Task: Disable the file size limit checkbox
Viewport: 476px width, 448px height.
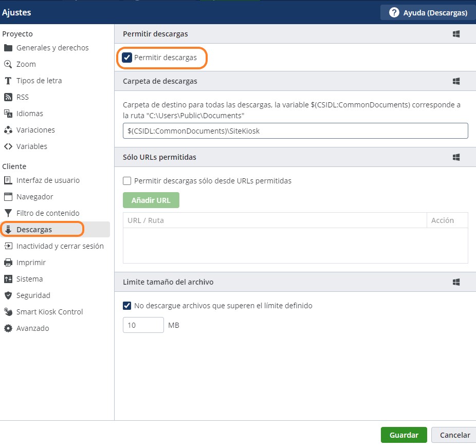Action: 127,306
